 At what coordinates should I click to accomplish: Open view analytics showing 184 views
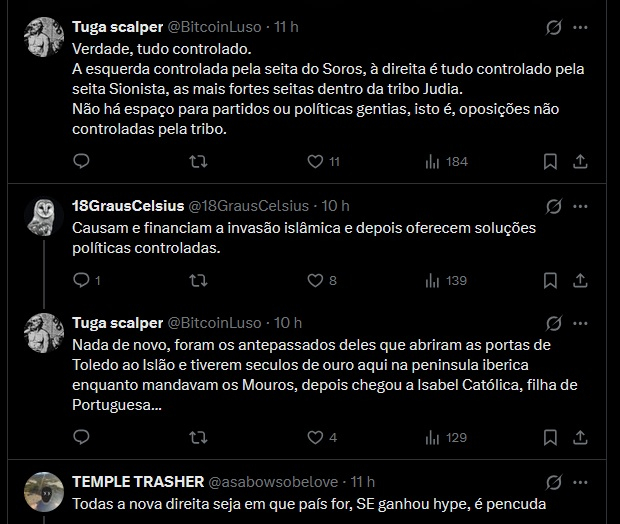(447, 161)
